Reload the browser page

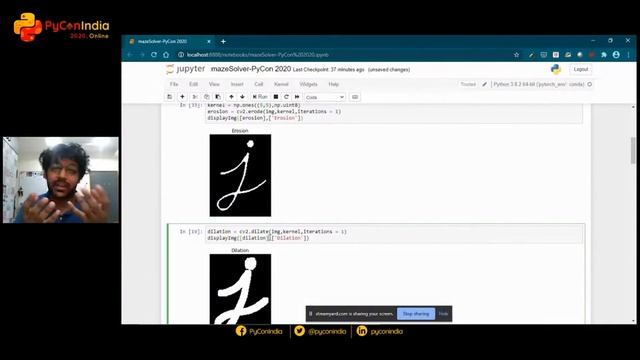coord(154,54)
